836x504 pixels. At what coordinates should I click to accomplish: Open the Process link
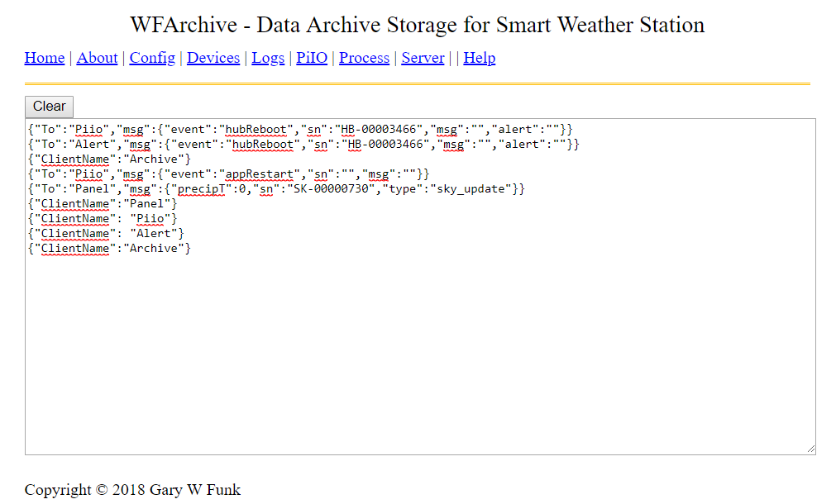364,58
